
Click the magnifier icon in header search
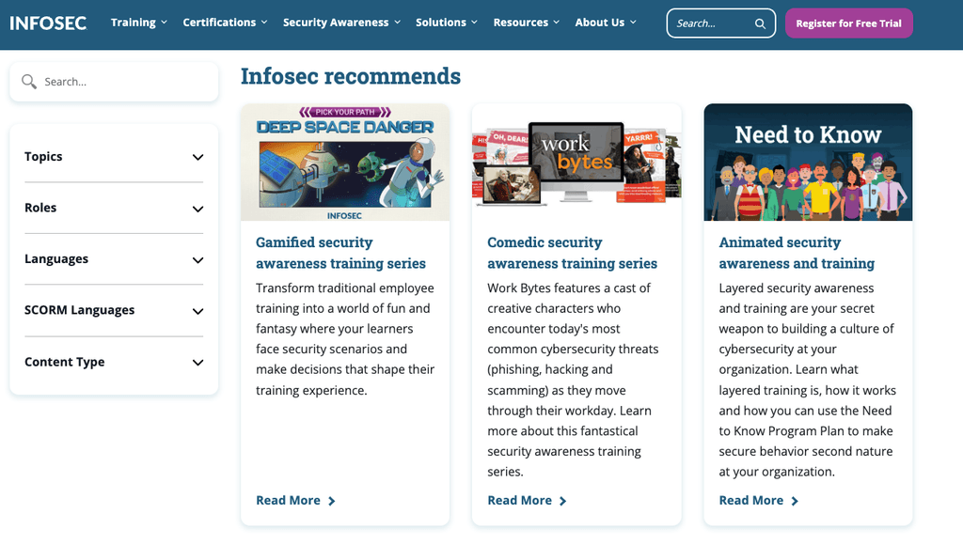760,23
